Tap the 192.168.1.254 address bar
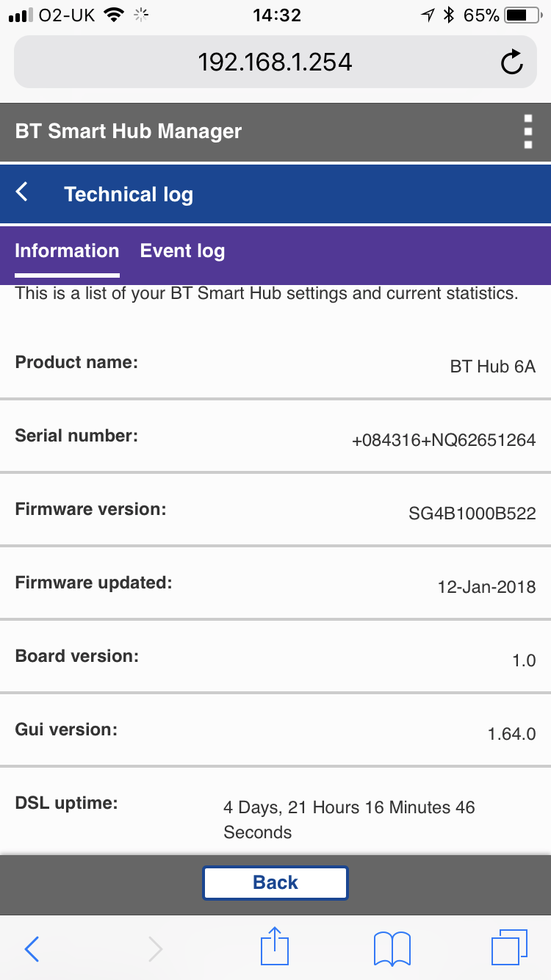Screen dimensions: 551x980 (x=275, y=62)
